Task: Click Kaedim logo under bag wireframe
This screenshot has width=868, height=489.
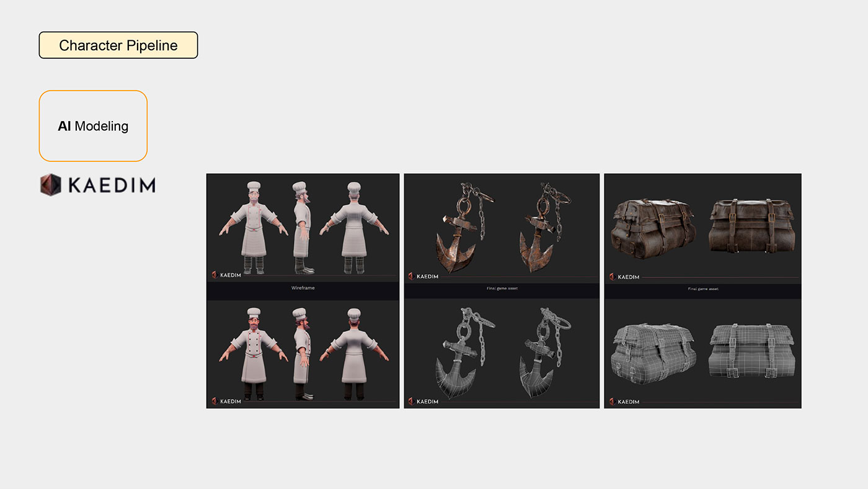Action: 624,402
